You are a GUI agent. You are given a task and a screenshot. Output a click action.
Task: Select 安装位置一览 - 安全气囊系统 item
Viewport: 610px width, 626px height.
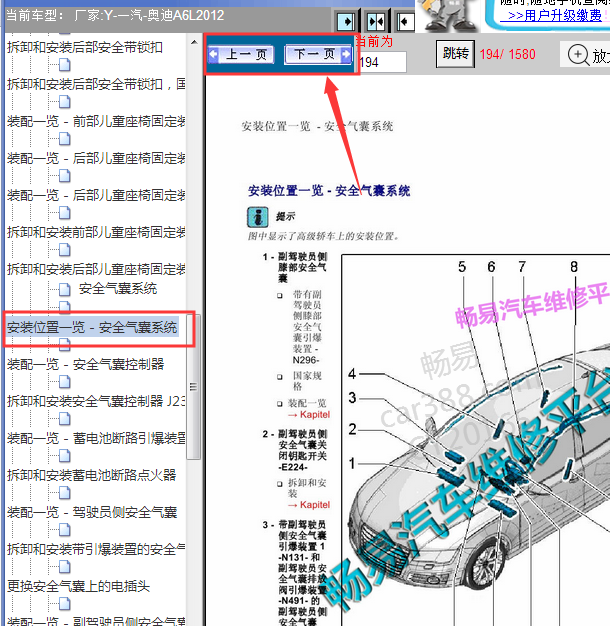click(x=92, y=327)
